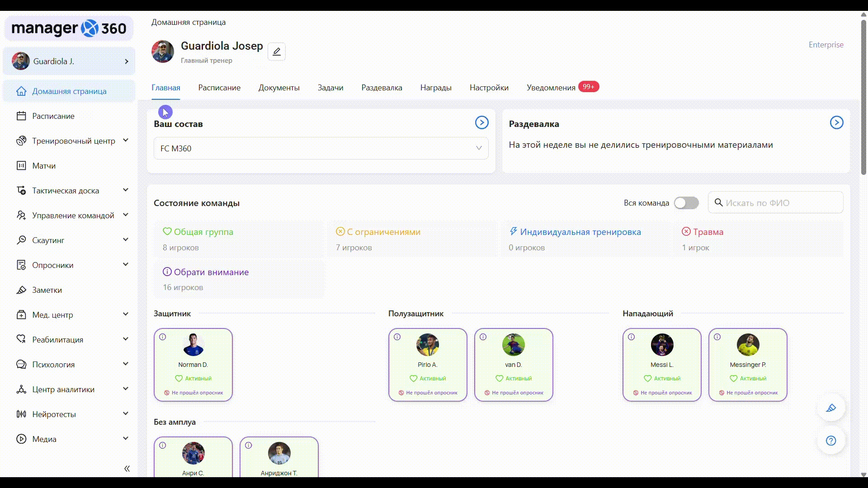Expand Тренировочный центр sidebar section
The width and height of the screenshot is (868, 488).
tap(126, 141)
